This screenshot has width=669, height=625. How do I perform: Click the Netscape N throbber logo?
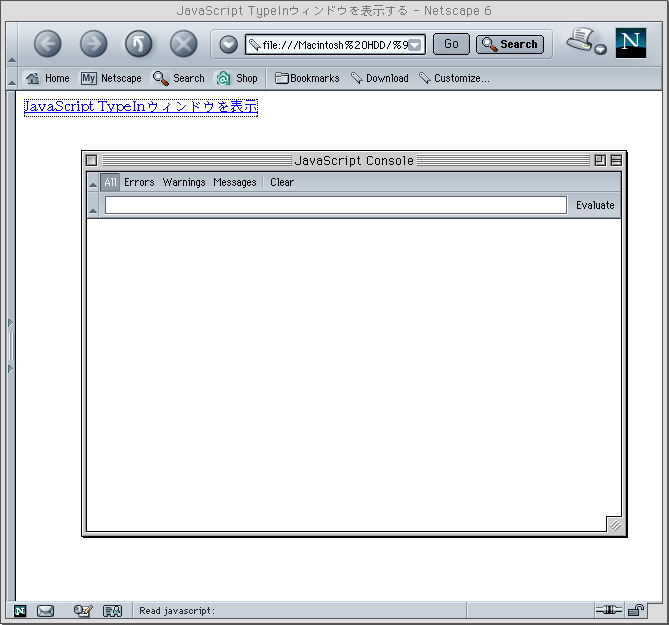coord(631,43)
